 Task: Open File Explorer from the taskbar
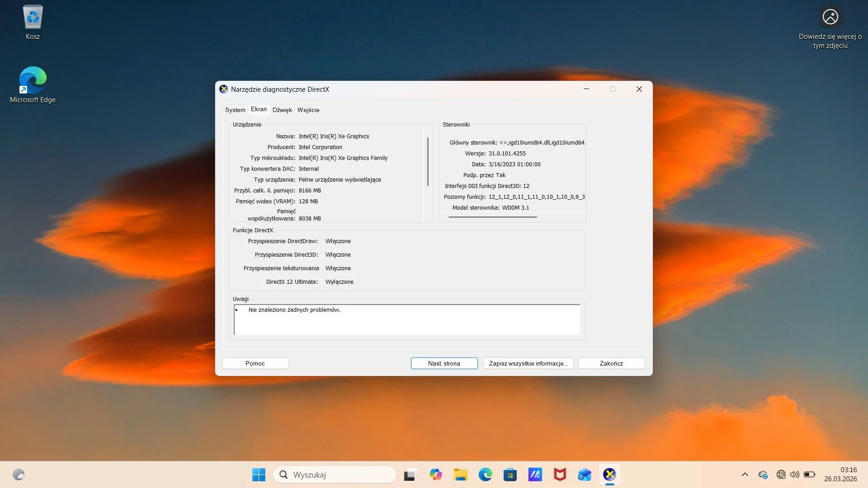tap(460, 474)
